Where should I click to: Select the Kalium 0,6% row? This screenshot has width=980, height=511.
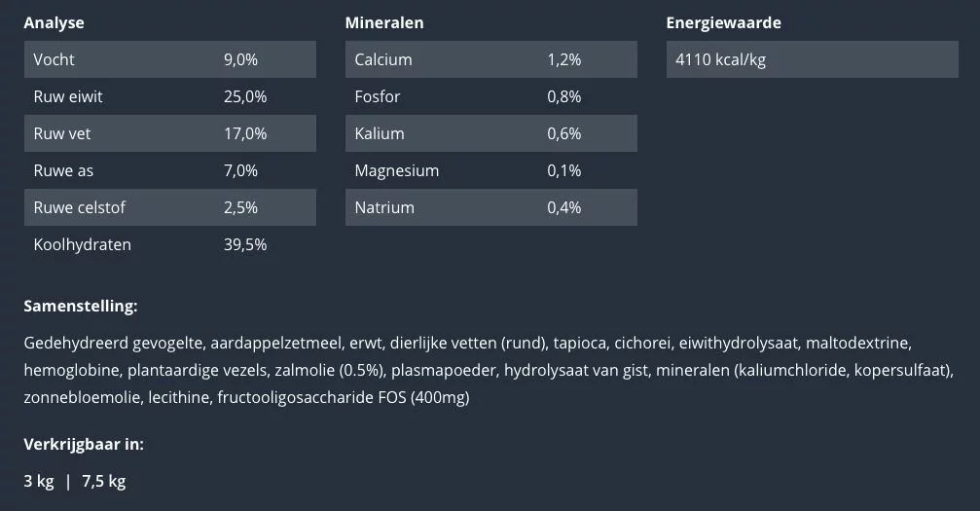(x=490, y=133)
